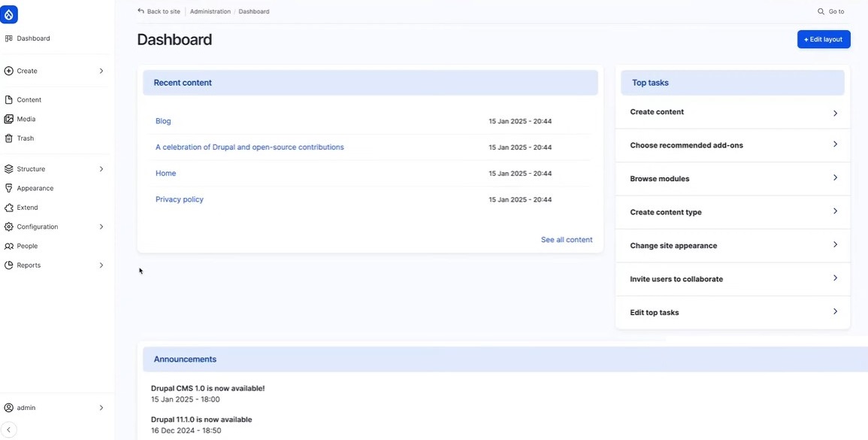The image size is (868, 440).
Task: Open the Media library icon
Action: coord(8,119)
